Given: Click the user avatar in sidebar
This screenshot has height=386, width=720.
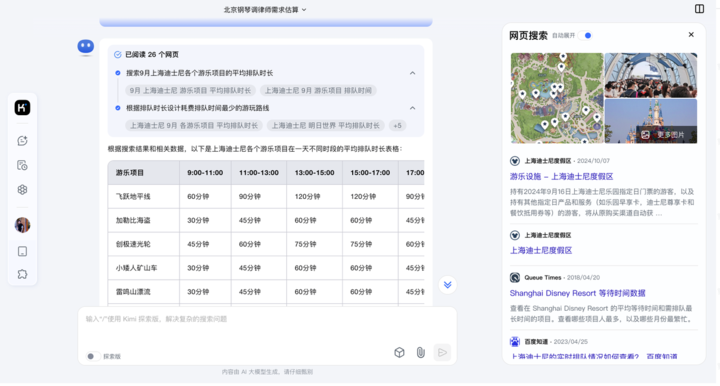Looking at the screenshot, I should [x=22, y=225].
